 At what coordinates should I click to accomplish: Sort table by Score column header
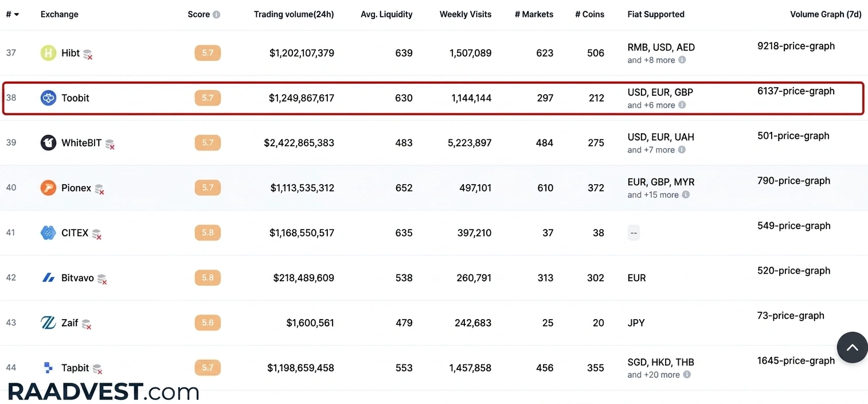198,14
